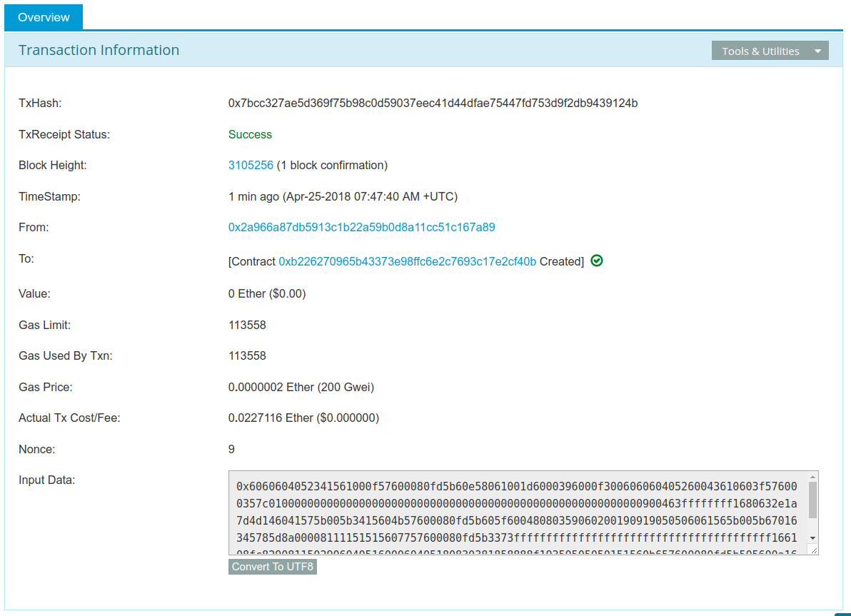The image size is (851, 616).
Task: Click the TxHash value 0x7bcc327a
Action: point(433,103)
